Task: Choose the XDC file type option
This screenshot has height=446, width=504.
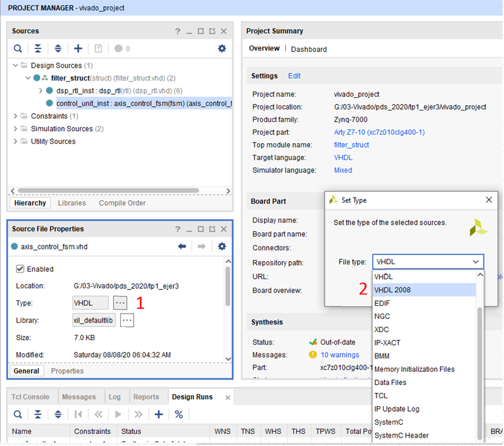Action: 424,329
